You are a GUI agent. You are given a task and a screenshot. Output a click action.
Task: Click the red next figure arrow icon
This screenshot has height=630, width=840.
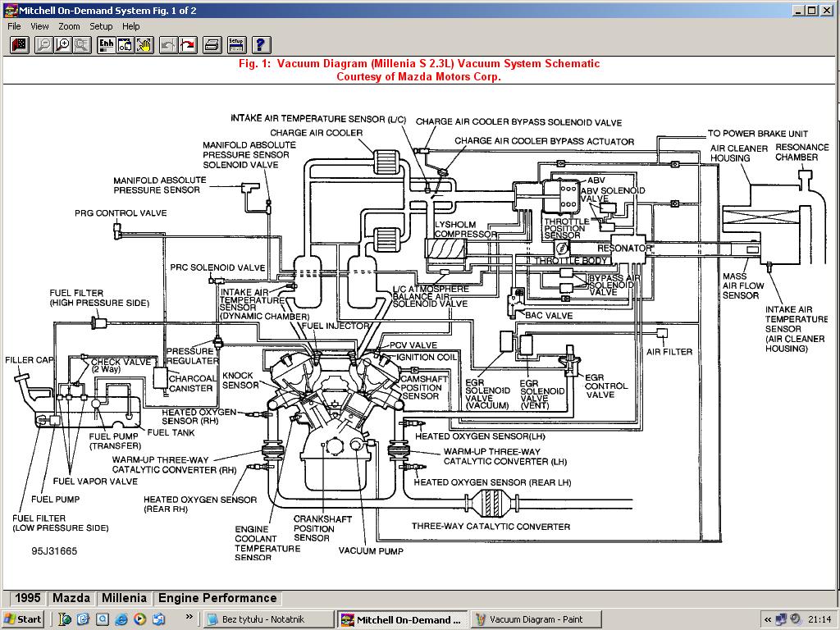tap(188, 45)
